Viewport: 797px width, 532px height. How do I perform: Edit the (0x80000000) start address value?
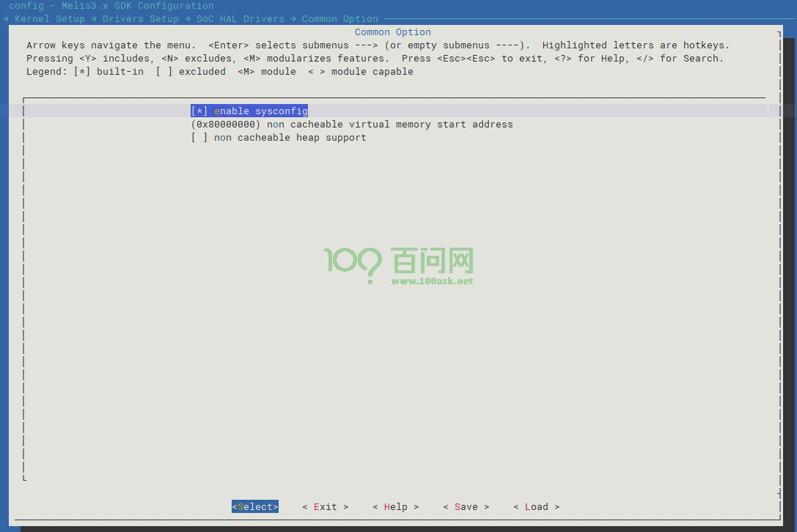(226, 125)
